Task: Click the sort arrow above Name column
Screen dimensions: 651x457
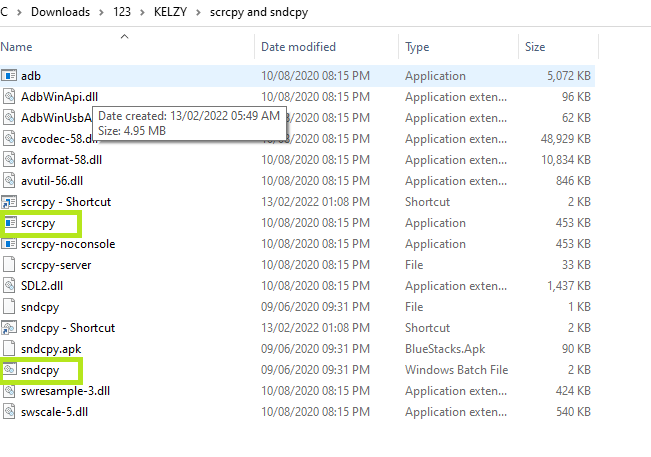Action: tap(125, 37)
